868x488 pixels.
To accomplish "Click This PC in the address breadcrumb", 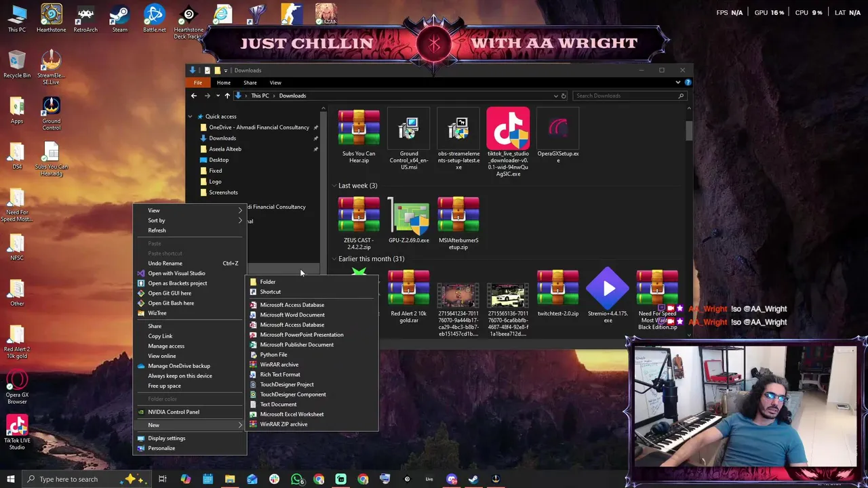I will [x=260, y=96].
